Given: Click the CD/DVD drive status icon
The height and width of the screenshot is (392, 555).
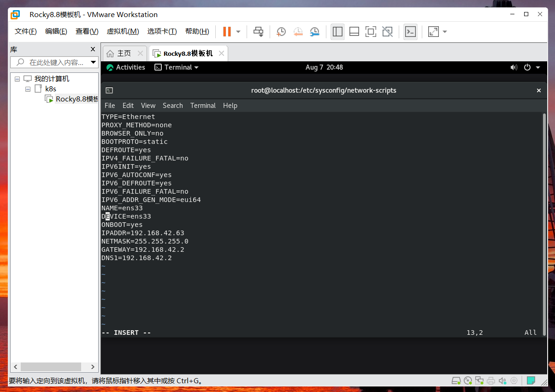Looking at the screenshot, I should coord(468,380).
